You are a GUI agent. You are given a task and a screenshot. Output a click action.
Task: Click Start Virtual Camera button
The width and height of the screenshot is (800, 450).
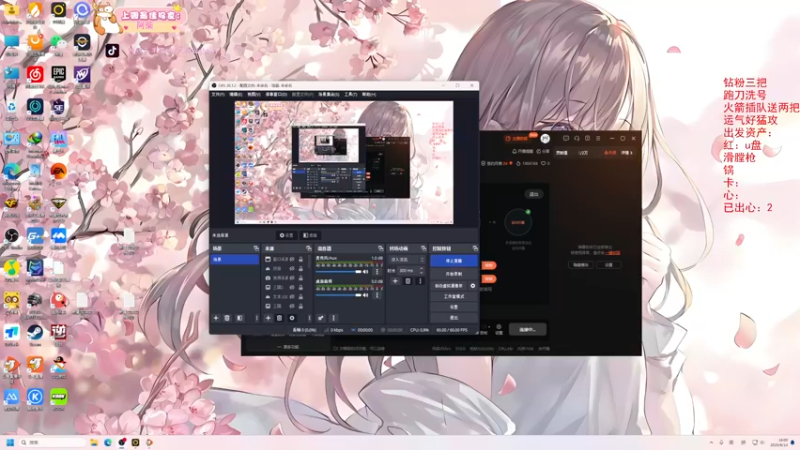[448, 286]
